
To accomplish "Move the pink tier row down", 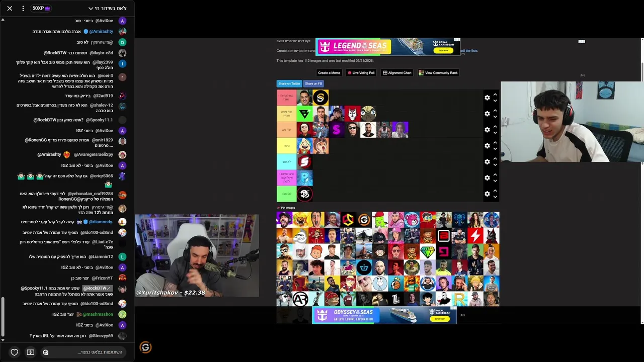I will click(495, 181).
